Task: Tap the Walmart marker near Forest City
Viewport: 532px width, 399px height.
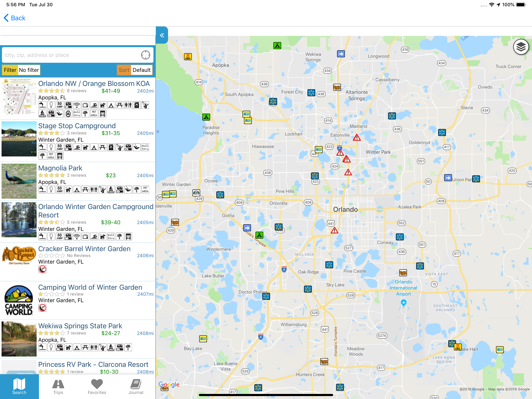Action: (311, 93)
